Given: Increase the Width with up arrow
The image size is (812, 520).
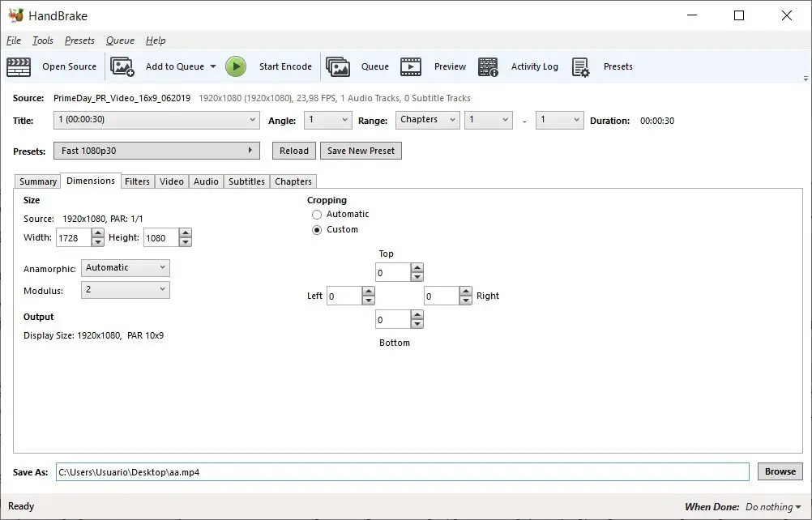Looking at the screenshot, I should click(97, 232).
